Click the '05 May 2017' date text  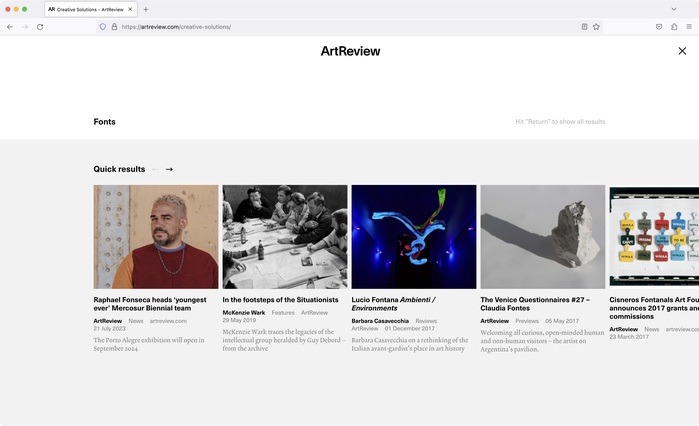click(562, 321)
